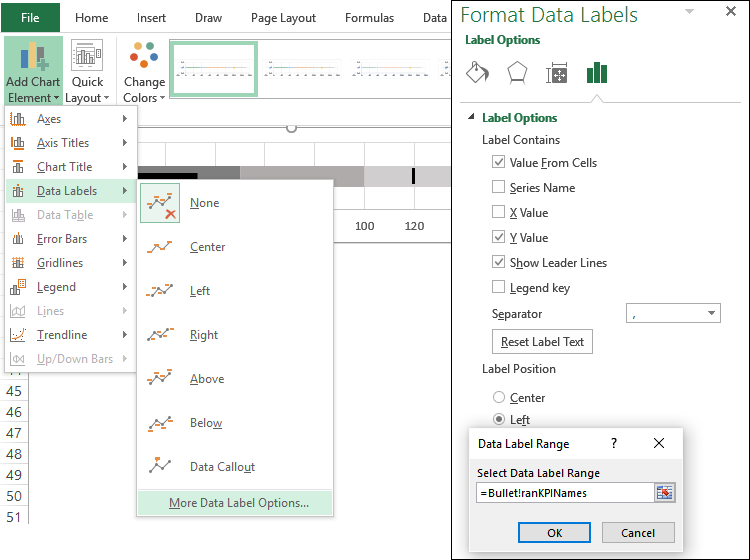Click the Gridlines menu icon
The height and width of the screenshot is (560, 750).
(18, 263)
